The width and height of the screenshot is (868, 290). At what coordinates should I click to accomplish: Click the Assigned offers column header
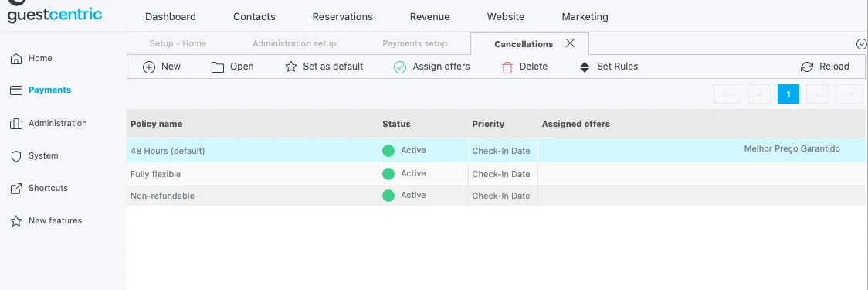(576, 124)
